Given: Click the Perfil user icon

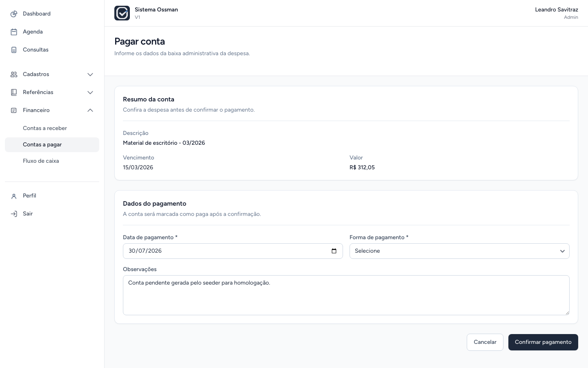Looking at the screenshot, I should click(14, 196).
